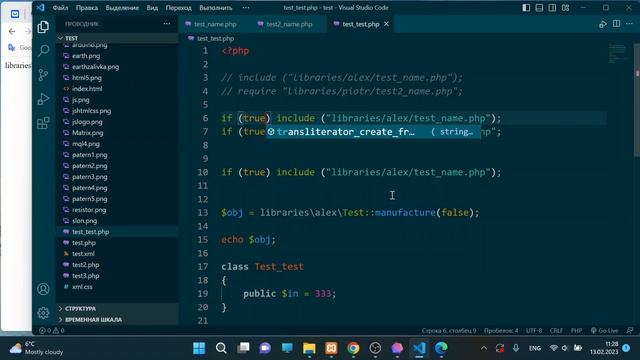Toggle the bottom panel layout icon

pyautogui.click(x=539, y=8)
